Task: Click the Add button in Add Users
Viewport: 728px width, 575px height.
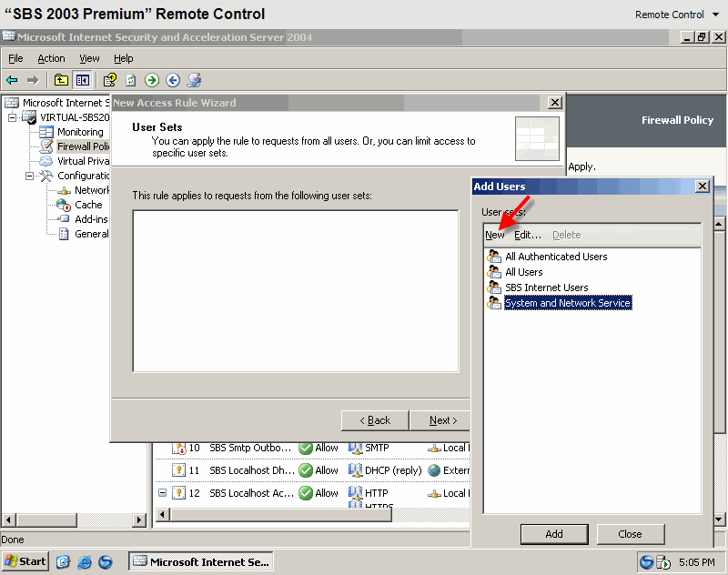Action: click(554, 534)
